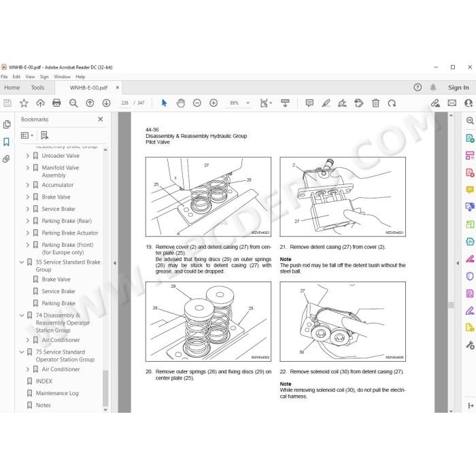Go to previous page arrow
The height and width of the screenshot is (476, 476).
90,103
